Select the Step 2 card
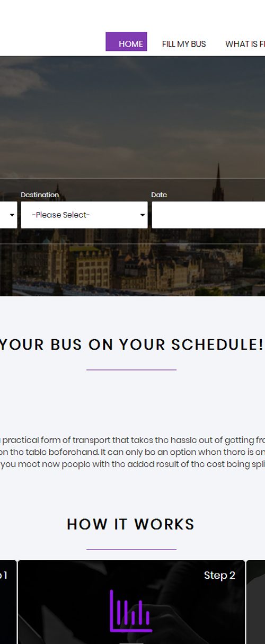The image size is (265, 644). (x=131, y=602)
